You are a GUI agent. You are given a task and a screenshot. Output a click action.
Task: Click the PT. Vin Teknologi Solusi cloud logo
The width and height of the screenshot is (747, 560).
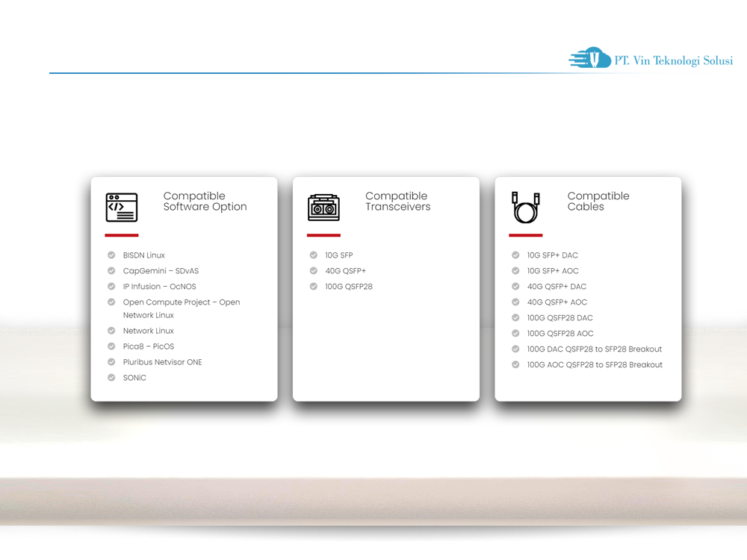pyautogui.click(x=590, y=57)
